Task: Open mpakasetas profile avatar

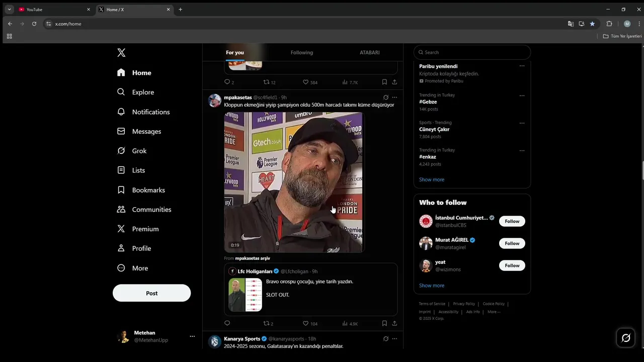Action: point(215,100)
